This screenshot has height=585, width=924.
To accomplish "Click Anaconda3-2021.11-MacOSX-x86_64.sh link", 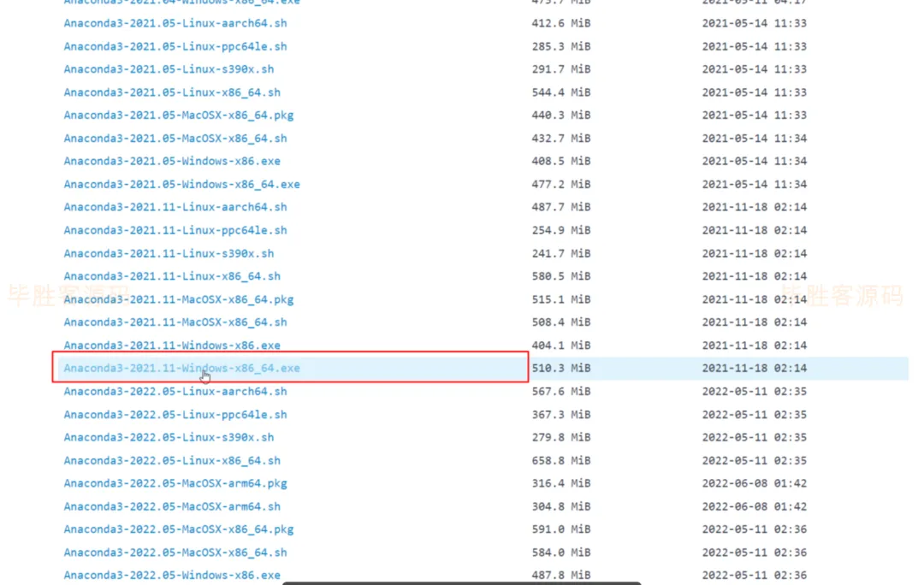I will (x=175, y=322).
